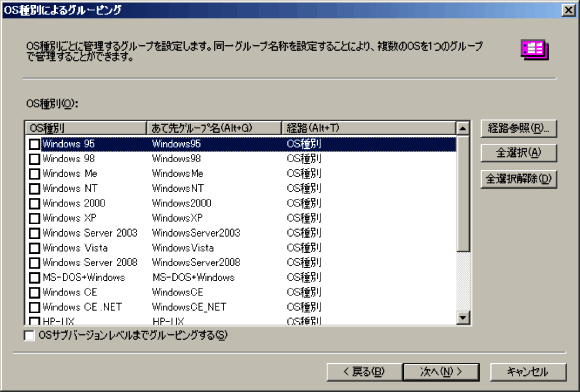The height and width of the screenshot is (392, 580).
Task: Select the WindowsXP group name cell
Action: (177, 218)
